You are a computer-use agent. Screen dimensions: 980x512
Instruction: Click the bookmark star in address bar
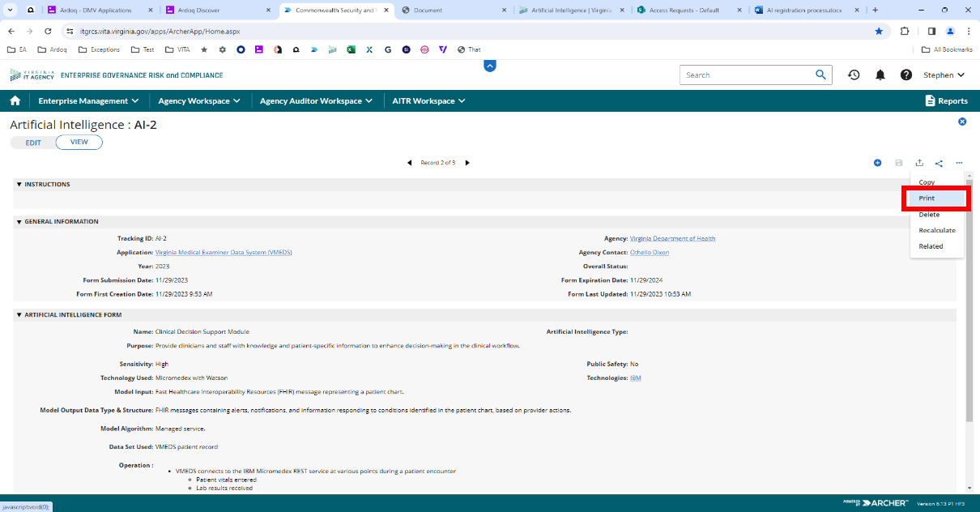(x=879, y=31)
